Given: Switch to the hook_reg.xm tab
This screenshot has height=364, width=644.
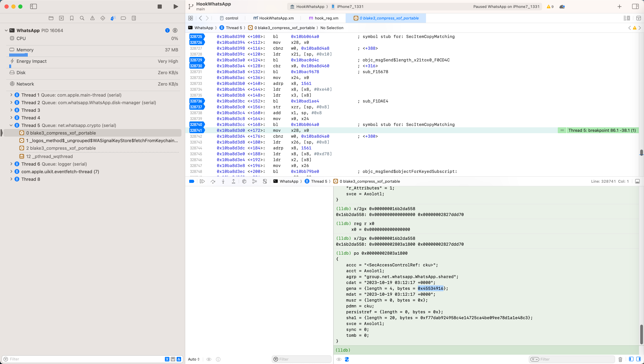Looking at the screenshot, I should (324, 18).
